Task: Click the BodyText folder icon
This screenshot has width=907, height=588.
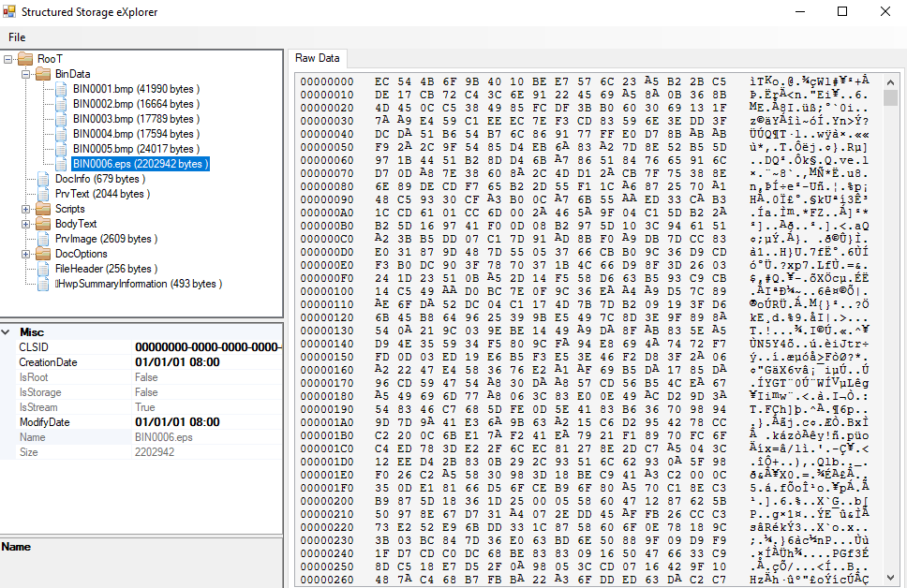Action: tap(43, 224)
